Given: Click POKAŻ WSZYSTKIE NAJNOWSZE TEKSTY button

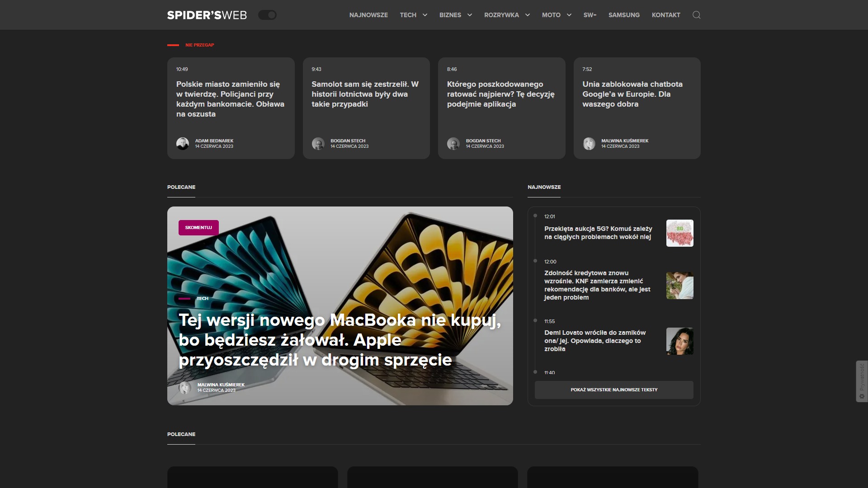Looking at the screenshot, I should click(614, 390).
